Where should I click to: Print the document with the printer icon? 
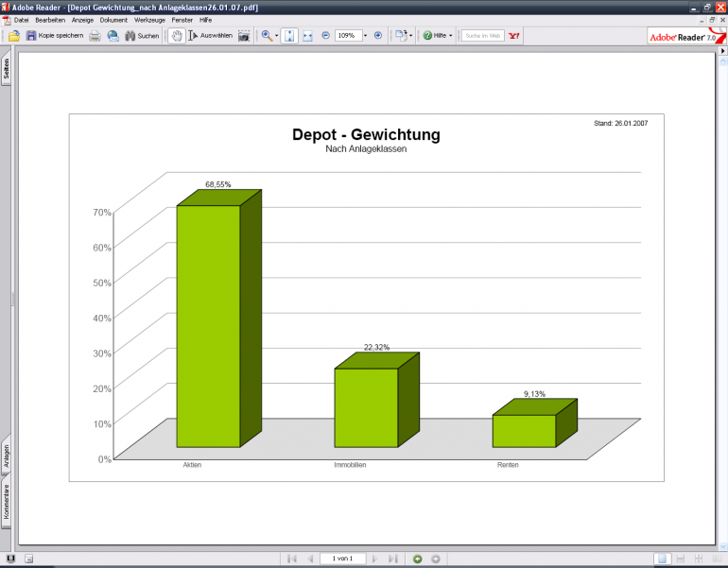(x=95, y=36)
